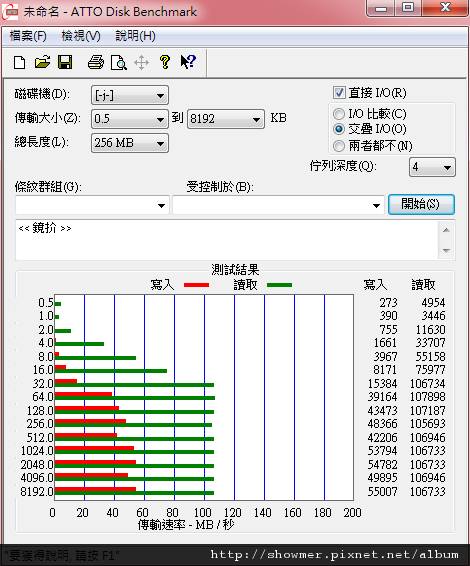Viewport: 470px width, 566px height.
Task: Open the 檔案(F) menu
Action: pyautogui.click(x=28, y=36)
